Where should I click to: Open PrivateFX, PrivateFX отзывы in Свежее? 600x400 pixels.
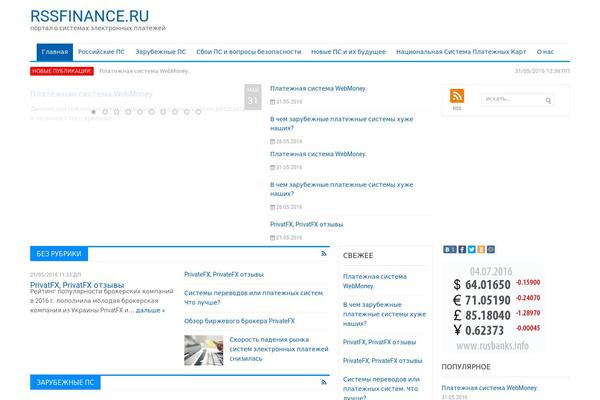click(383, 361)
